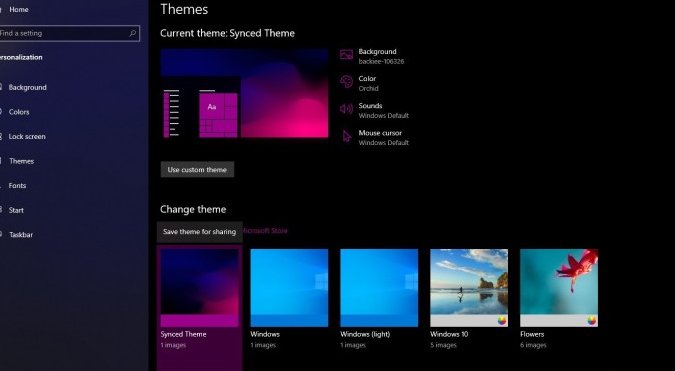This screenshot has height=371, width=675.
Task: Click the Sounds speaker icon
Action: (347, 108)
